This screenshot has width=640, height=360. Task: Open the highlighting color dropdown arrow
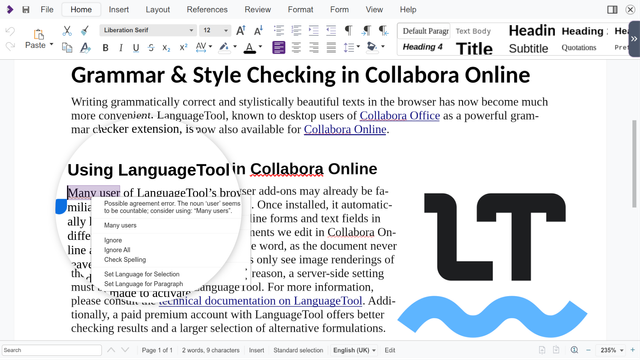[x=235, y=47]
